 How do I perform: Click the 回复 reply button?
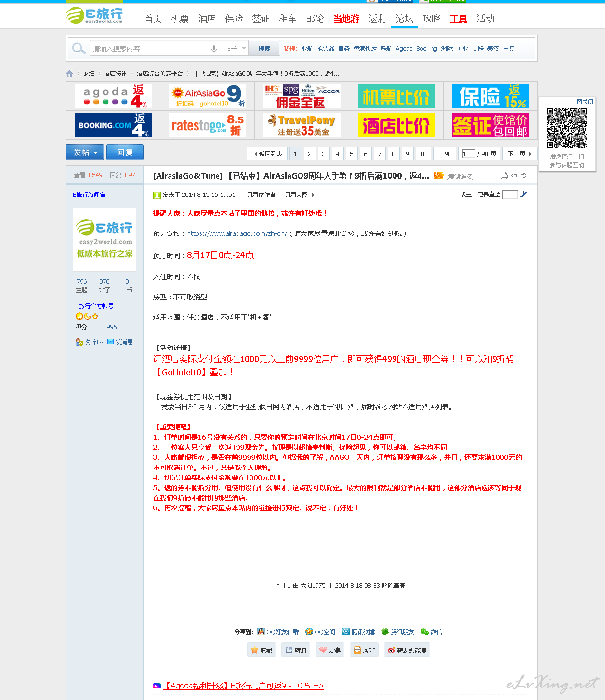(x=125, y=152)
